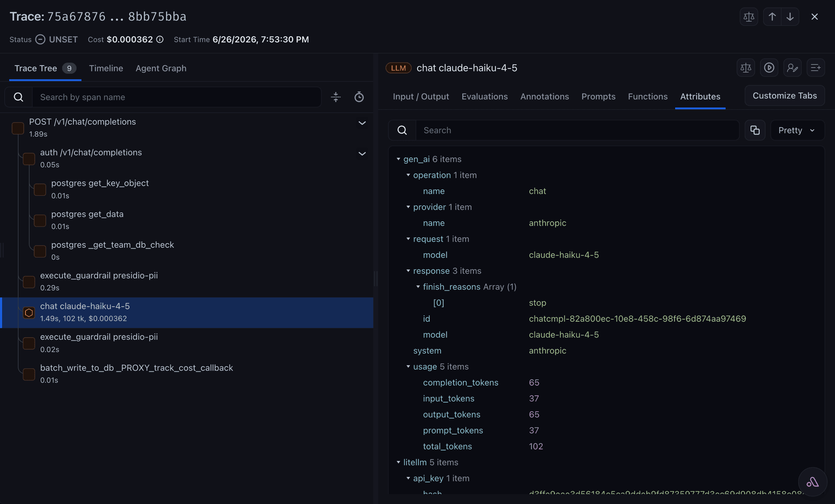This screenshot has height=504, width=835.
Task: Select the batch_write_to_db _PROXY_track_cost_callback span
Action: (187, 374)
